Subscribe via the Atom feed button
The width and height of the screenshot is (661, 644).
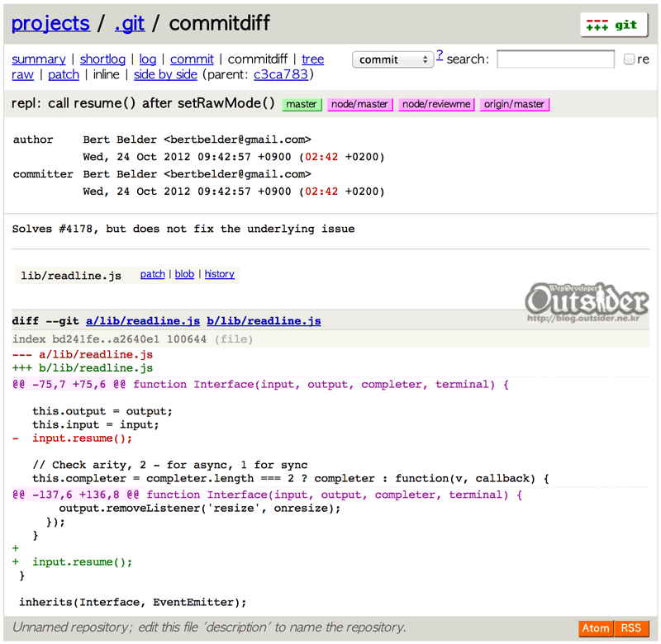(x=596, y=628)
